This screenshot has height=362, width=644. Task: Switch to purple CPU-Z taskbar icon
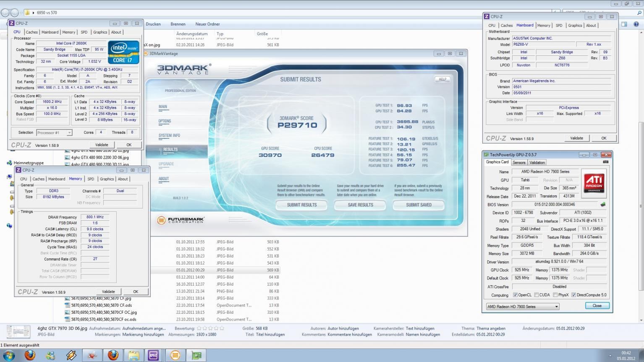(x=154, y=356)
